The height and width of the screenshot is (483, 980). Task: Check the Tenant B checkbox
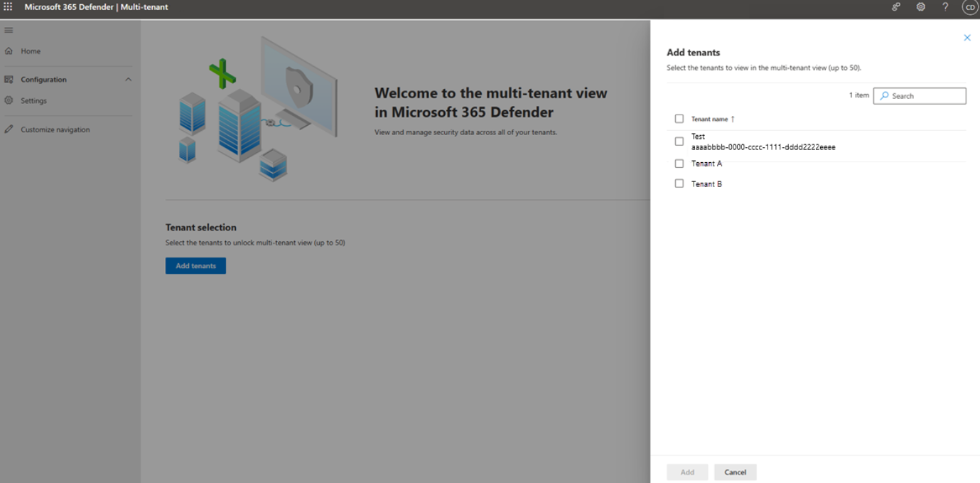pyautogui.click(x=679, y=184)
